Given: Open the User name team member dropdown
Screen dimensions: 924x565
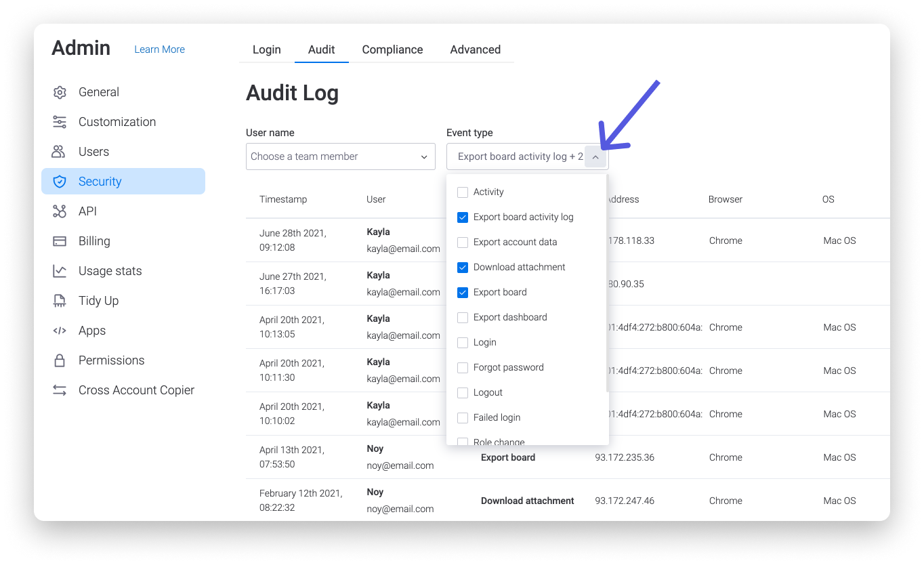Looking at the screenshot, I should 340,156.
